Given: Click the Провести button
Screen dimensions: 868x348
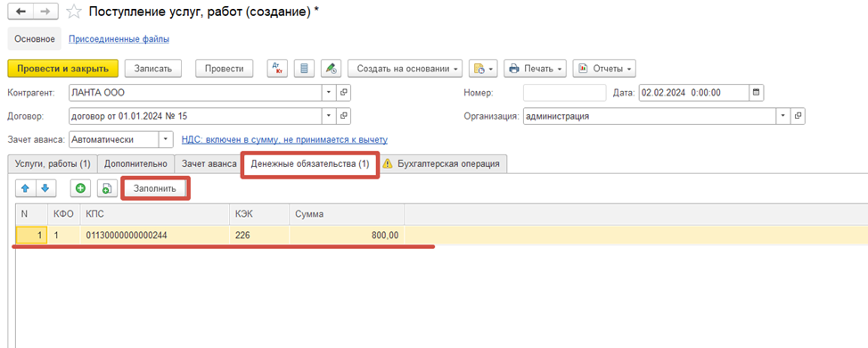Looking at the screenshot, I should 225,69.
